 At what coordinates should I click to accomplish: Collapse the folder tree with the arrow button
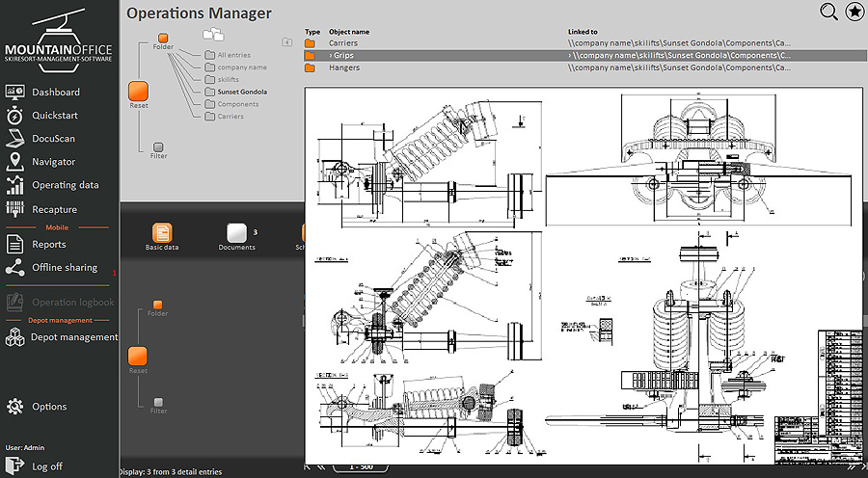click(x=287, y=42)
